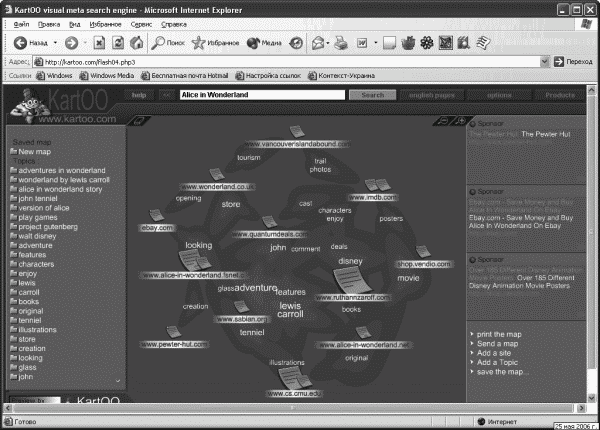Click the address bar URL field
Screen dimensions: 600x430
point(287,62)
